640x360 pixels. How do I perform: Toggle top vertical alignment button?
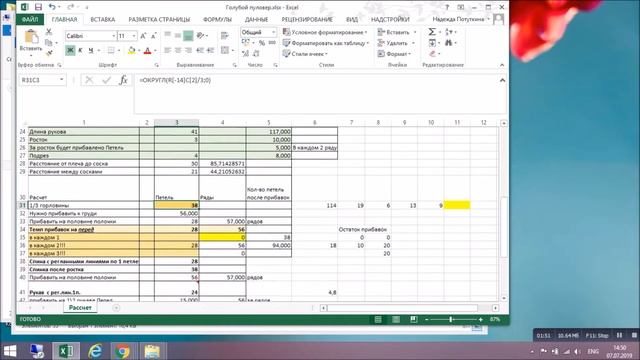coord(167,36)
